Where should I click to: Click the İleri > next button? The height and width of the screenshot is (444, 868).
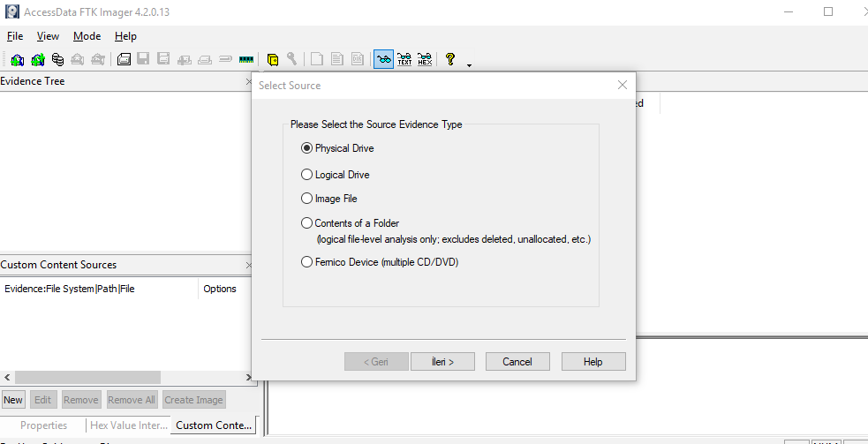(442, 362)
